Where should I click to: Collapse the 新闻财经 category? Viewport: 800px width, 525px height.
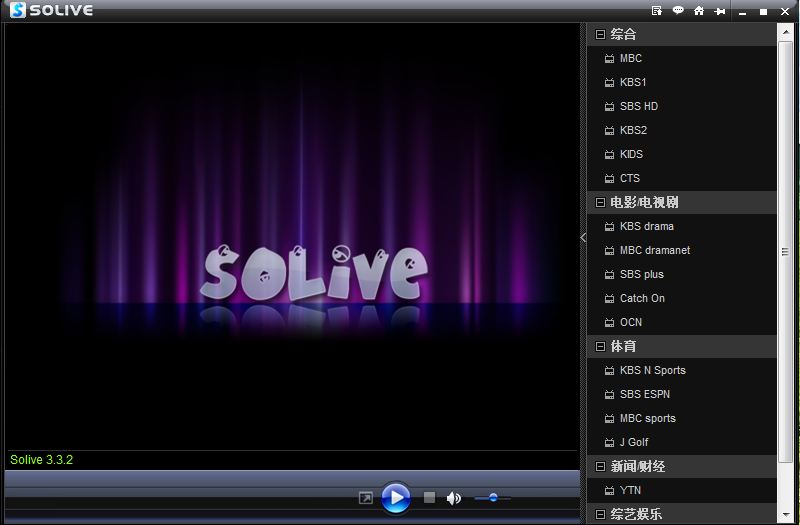[x=600, y=466]
